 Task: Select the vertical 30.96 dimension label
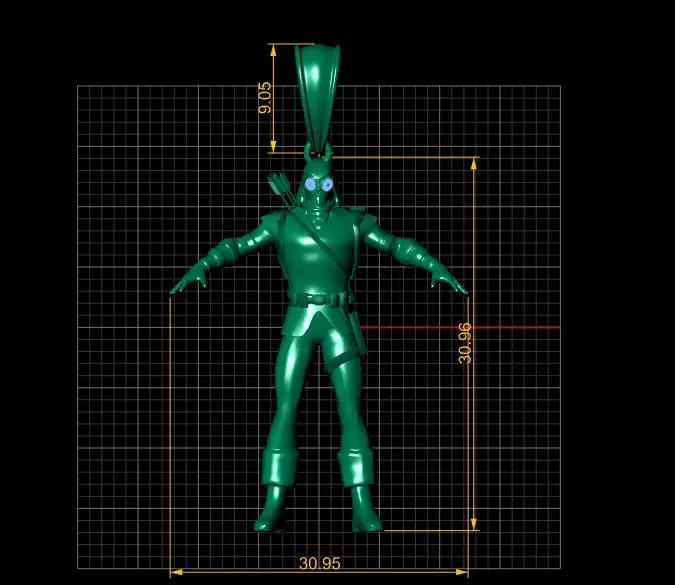[x=465, y=344]
